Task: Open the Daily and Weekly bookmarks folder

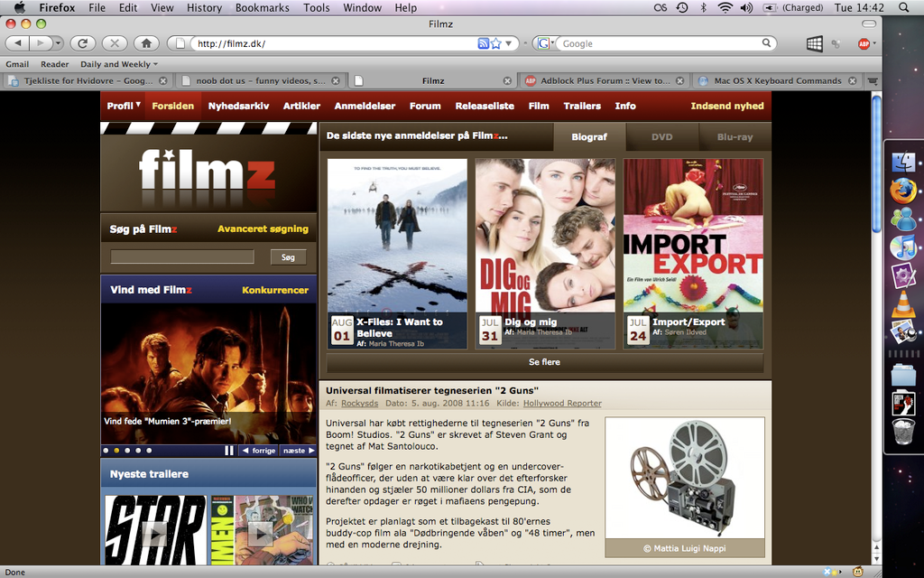Action: 119,64
